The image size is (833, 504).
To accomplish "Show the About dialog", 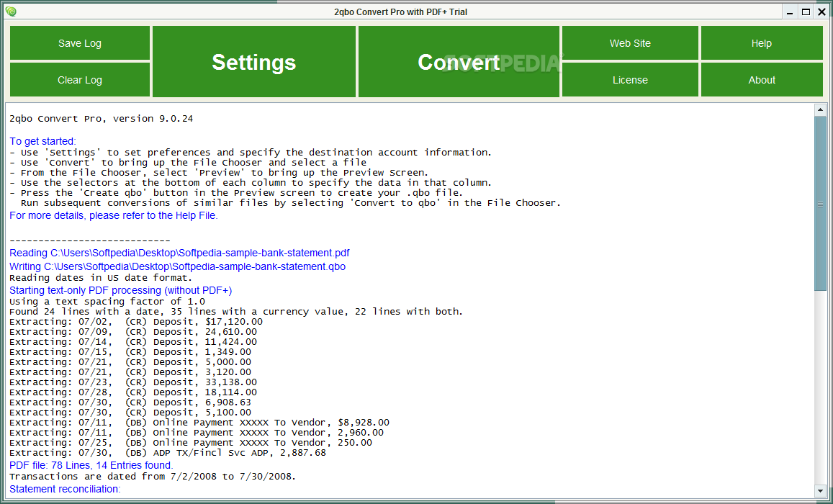I will pyautogui.click(x=762, y=80).
